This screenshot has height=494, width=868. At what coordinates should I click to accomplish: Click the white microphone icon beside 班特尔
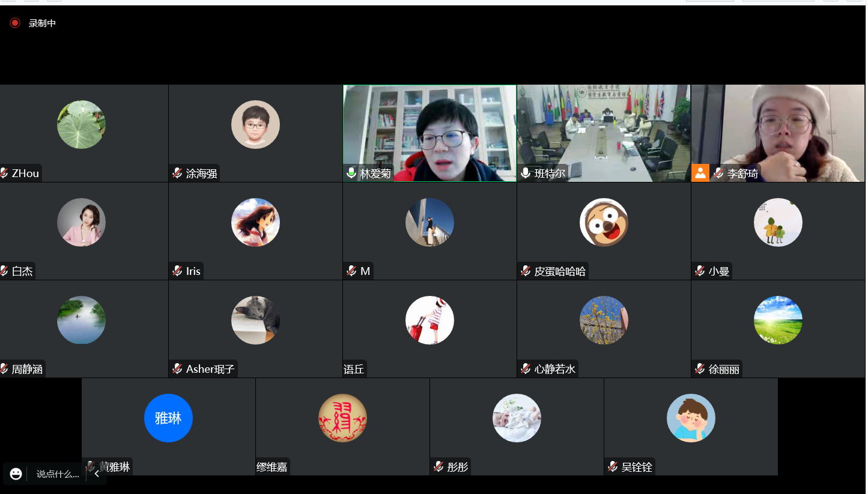click(526, 173)
